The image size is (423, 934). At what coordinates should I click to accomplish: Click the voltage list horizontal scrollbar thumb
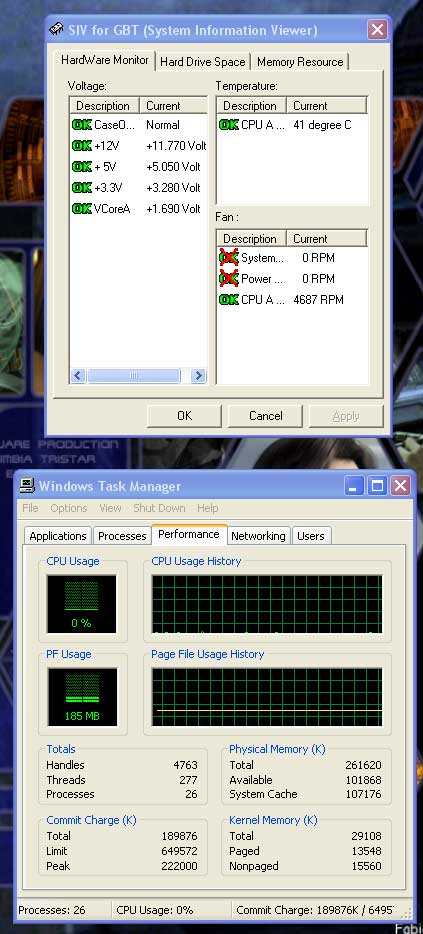pos(133,375)
